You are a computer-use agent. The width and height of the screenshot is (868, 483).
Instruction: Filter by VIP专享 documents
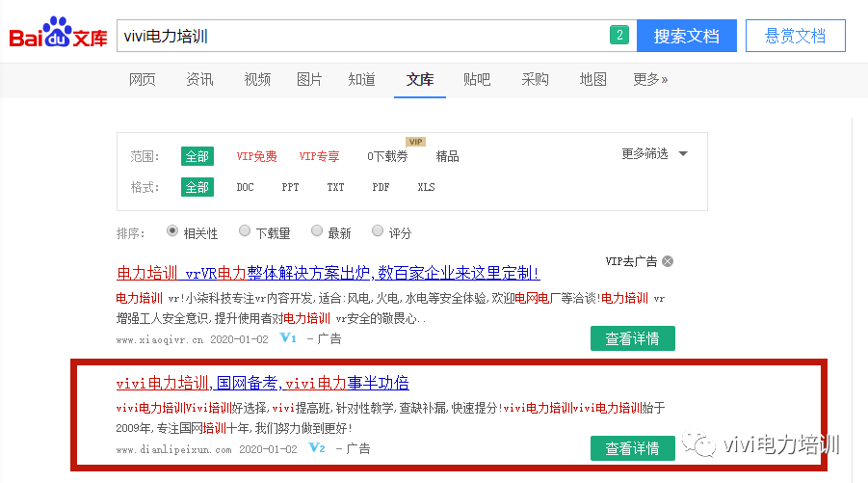pos(320,156)
